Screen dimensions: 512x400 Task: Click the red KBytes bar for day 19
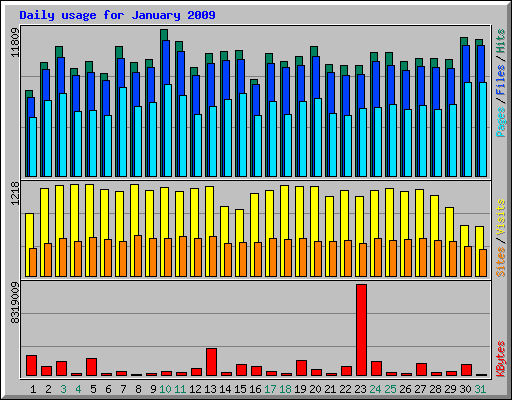pos(301,368)
